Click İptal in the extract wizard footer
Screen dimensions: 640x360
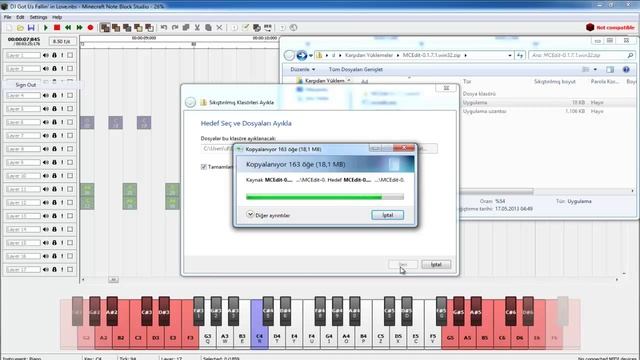coord(436,264)
